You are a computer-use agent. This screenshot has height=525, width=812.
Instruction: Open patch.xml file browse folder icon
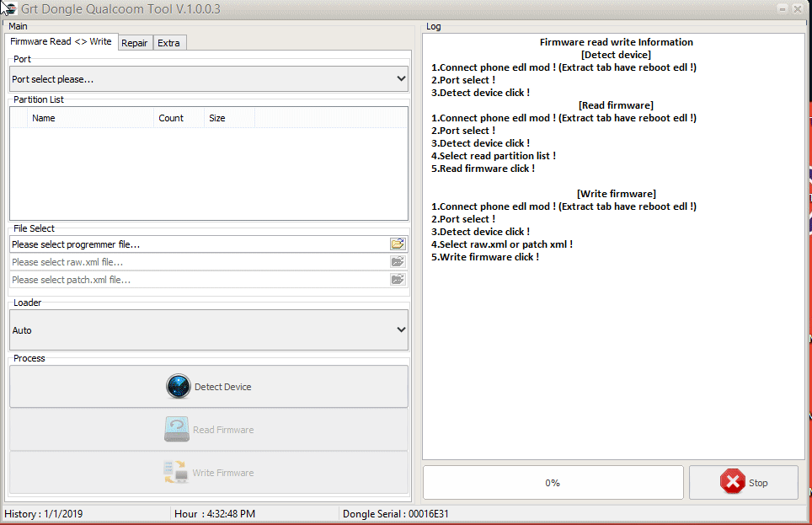point(398,279)
